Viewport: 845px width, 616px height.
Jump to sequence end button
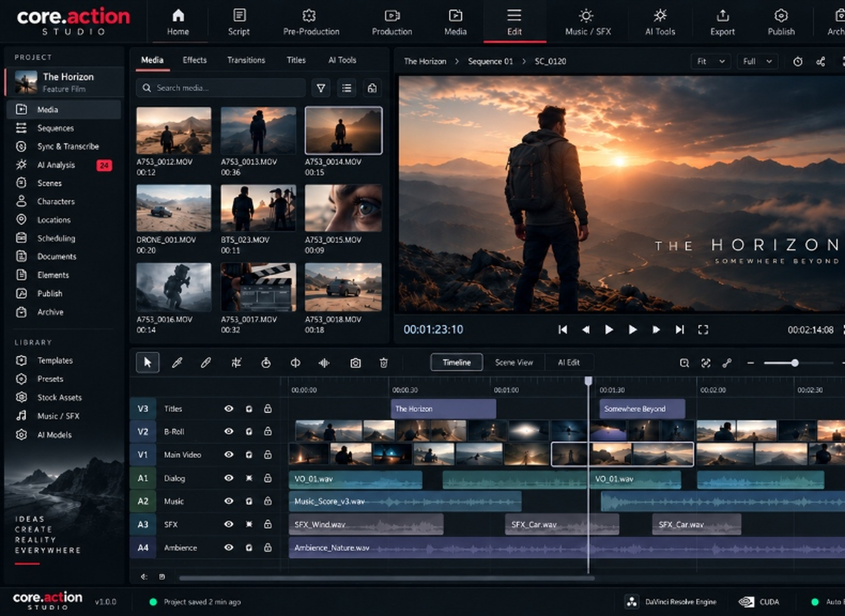679,329
